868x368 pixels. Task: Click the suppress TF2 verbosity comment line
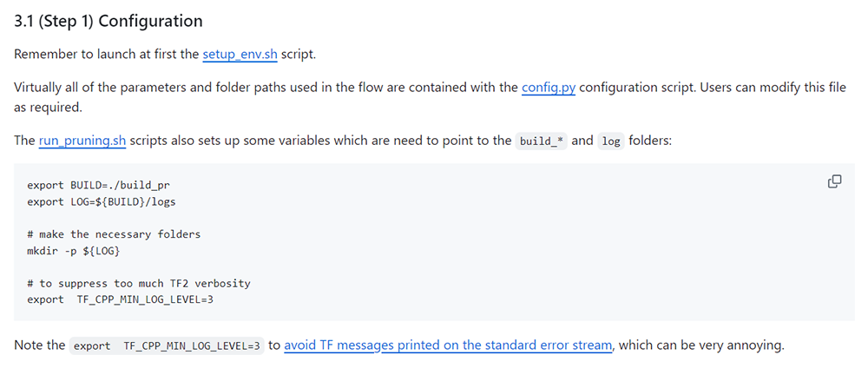139,283
